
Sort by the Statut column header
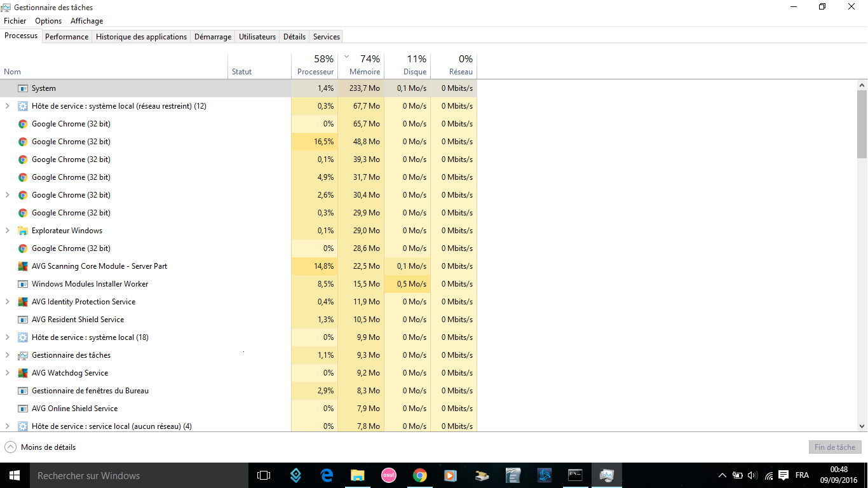pos(259,65)
